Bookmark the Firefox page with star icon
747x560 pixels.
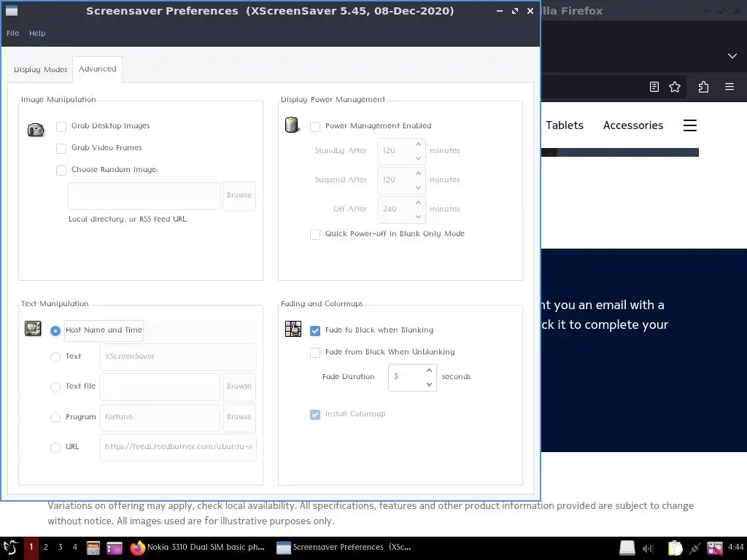click(675, 87)
